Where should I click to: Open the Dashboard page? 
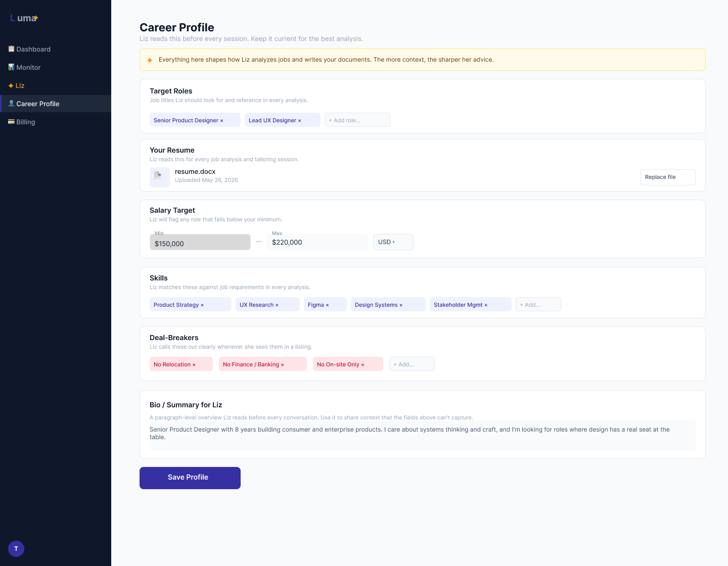pos(56,49)
